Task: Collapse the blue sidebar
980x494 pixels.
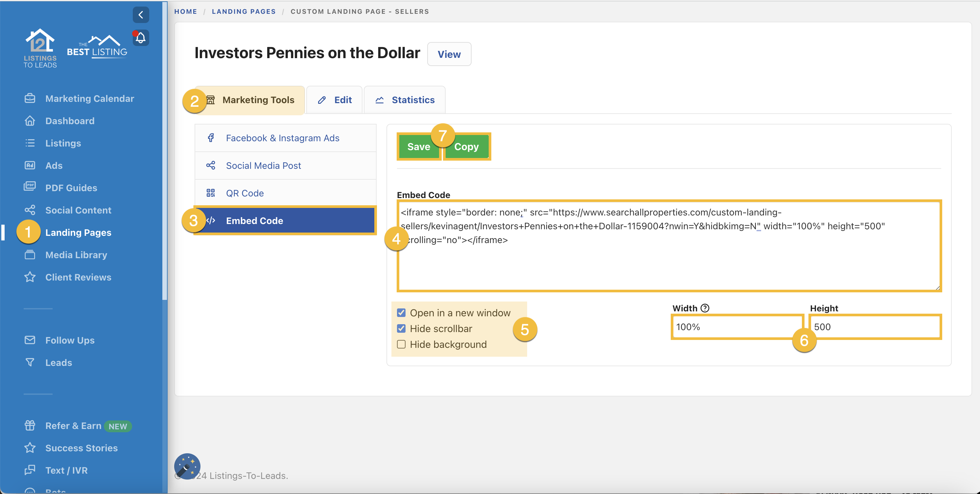Action: [x=140, y=15]
